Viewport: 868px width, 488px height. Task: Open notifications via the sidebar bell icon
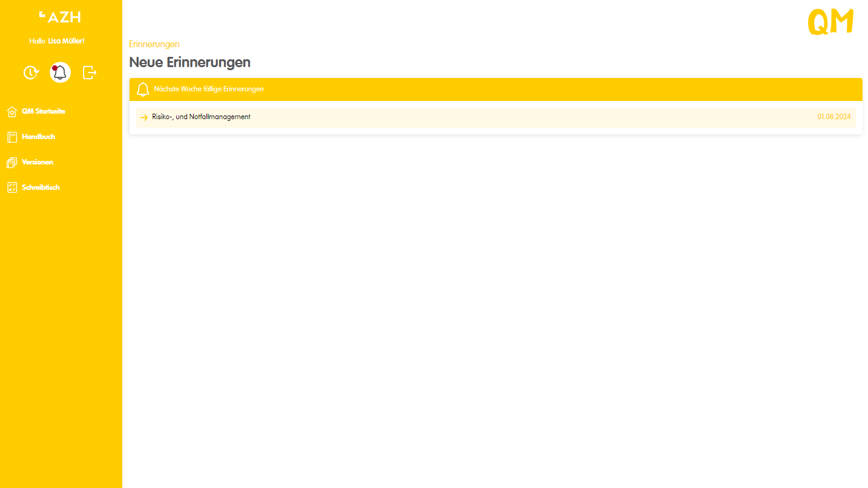[60, 73]
